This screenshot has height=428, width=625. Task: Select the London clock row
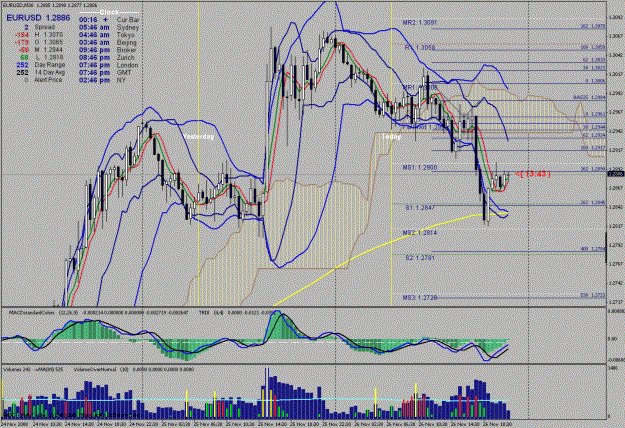point(108,65)
